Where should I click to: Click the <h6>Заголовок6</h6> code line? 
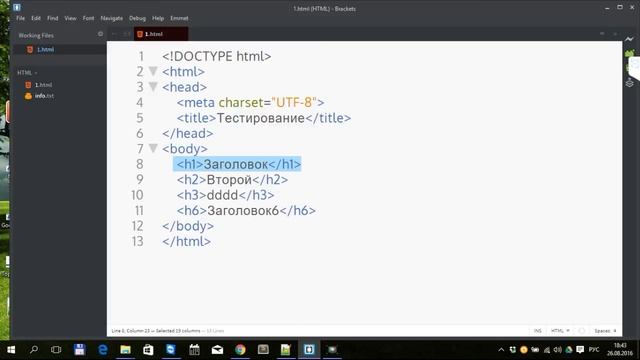[x=246, y=211]
